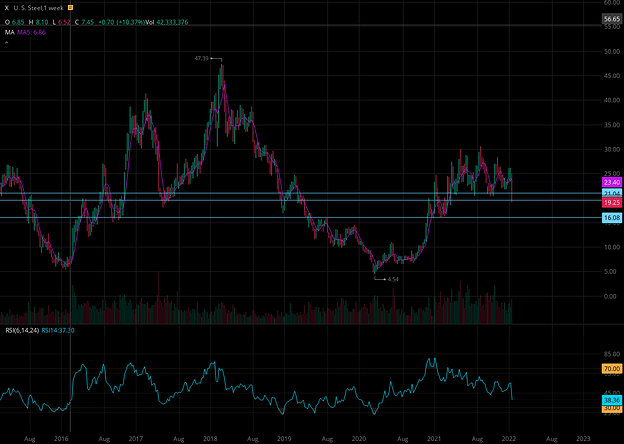
Task: Click the 40.00 price axis label
Action: click(x=612, y=100)
